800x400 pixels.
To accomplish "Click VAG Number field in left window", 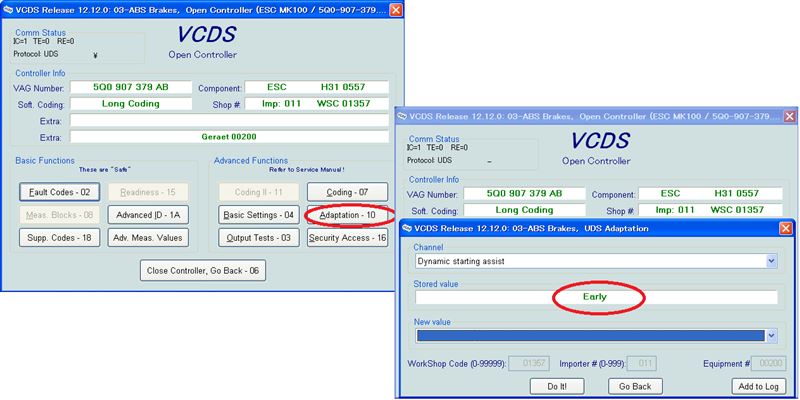I will [131, 87].
